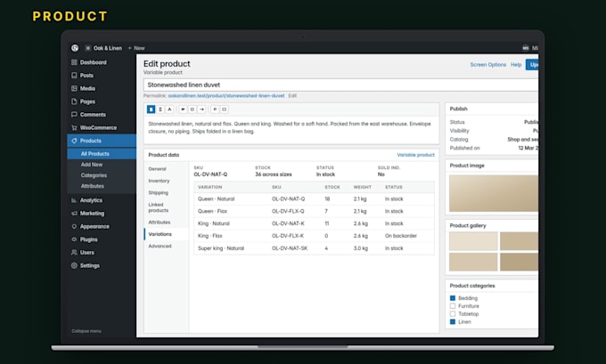The height and width of the screenshot is (364, 606).
Task: Open the Posts sidebar icon
Action: coord(74,76)
